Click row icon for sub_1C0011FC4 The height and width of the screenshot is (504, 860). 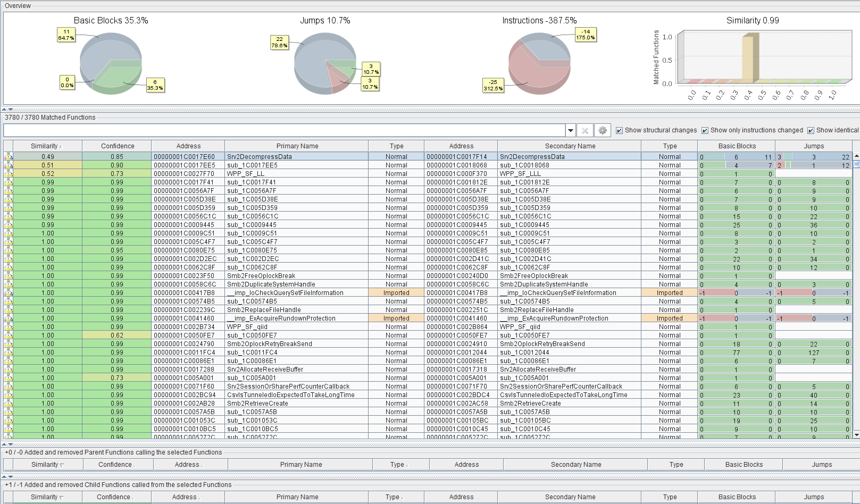(x=9, y=352)
